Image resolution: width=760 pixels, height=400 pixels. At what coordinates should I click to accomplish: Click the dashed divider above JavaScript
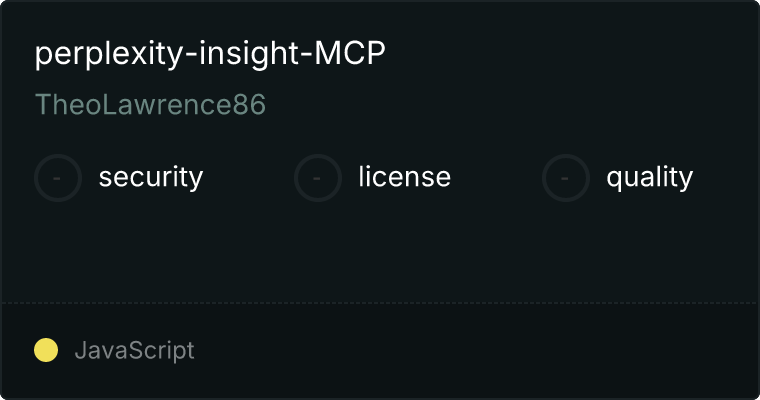click(380, 303)
